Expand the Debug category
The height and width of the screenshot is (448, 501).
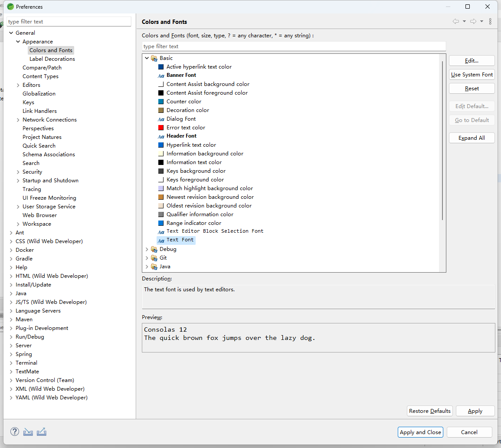[x=147, y=249]
